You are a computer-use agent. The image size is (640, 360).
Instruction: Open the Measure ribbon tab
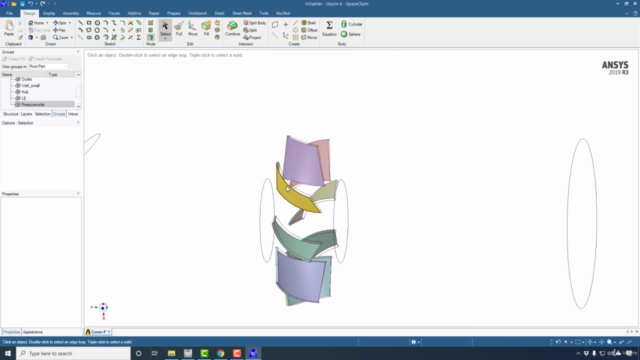click(94, 13)
